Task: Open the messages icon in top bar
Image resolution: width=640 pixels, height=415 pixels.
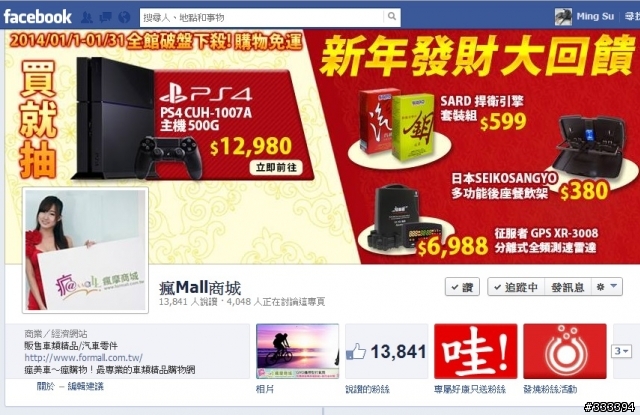Action: click(x=105, y=17)
